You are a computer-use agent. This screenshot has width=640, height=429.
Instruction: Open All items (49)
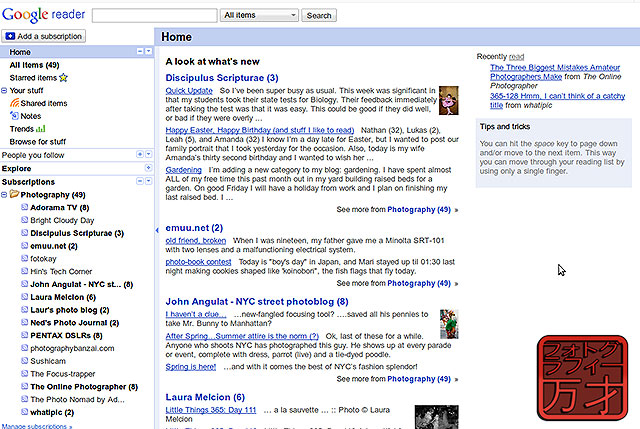coord(34,65)
